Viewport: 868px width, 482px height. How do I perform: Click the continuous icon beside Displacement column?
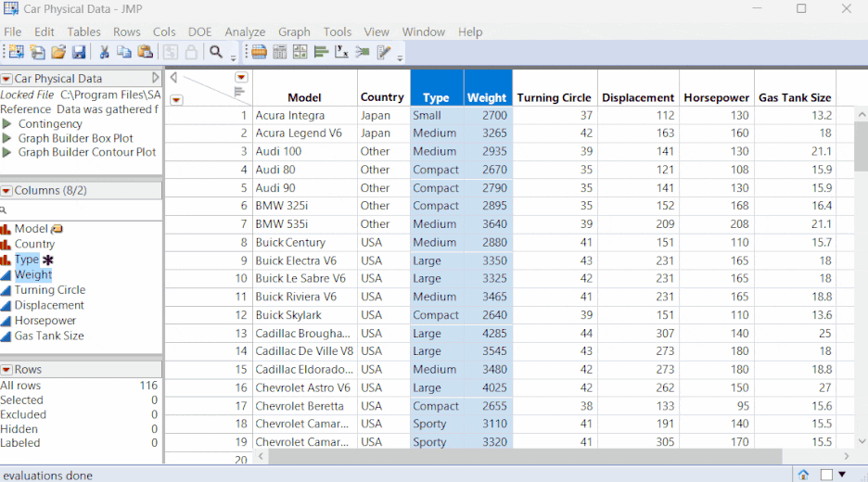click(x=6, y=306)
